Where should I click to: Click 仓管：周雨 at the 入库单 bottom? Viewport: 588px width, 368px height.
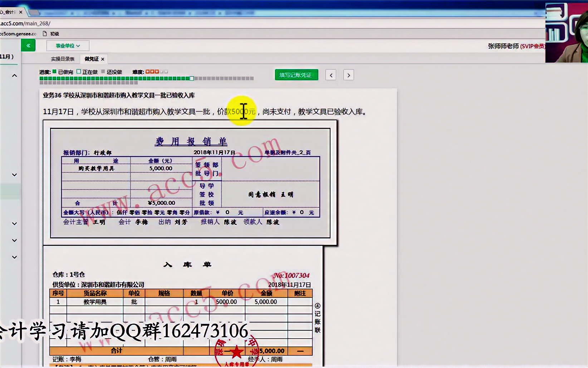click(x=162, y=359)
